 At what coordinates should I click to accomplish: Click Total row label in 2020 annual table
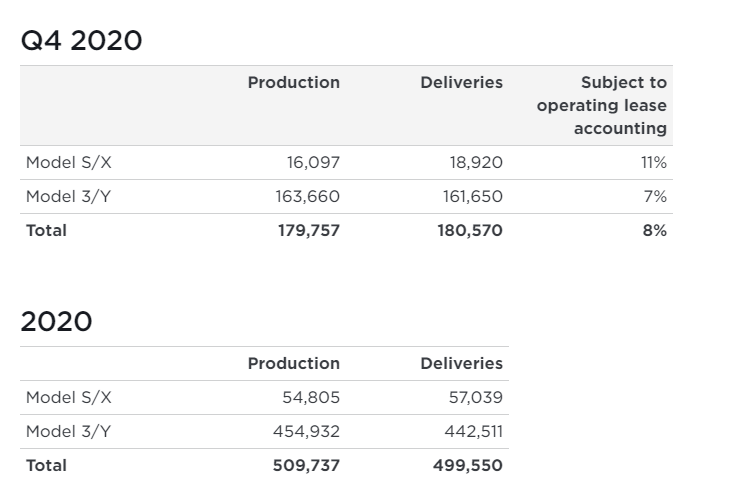(46, 465)
